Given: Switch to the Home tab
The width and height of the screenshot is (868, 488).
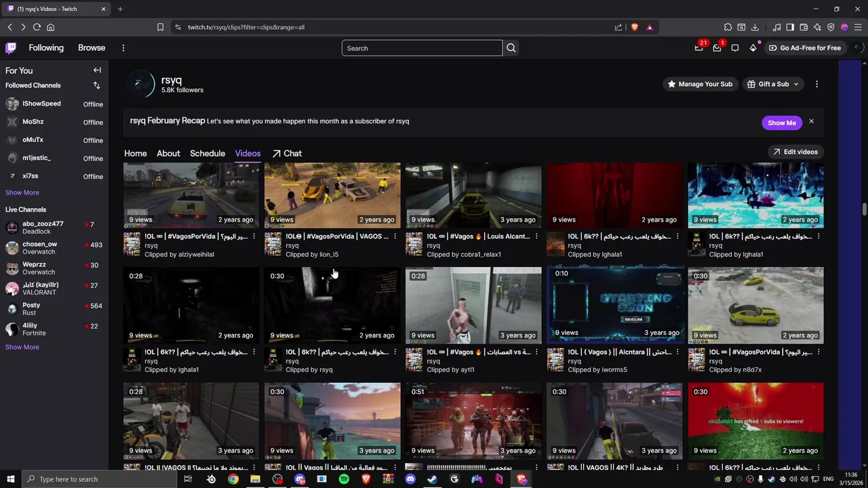Looking at the screenshot, I should coord(135,153).
